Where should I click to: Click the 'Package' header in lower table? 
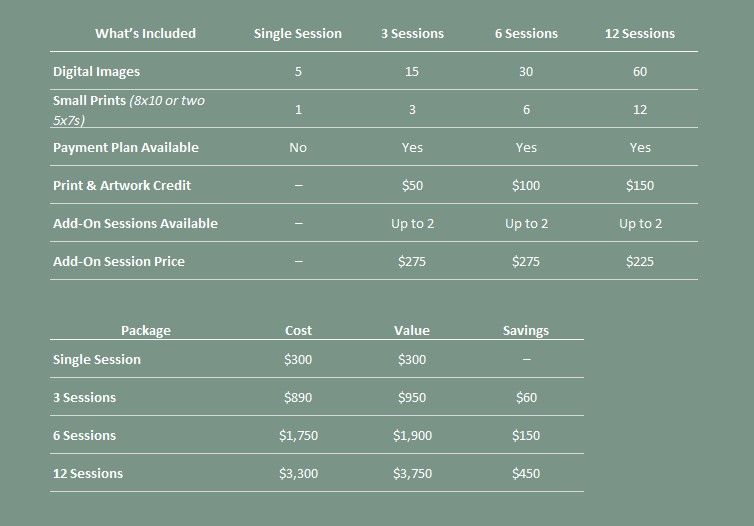coord(146,330)
